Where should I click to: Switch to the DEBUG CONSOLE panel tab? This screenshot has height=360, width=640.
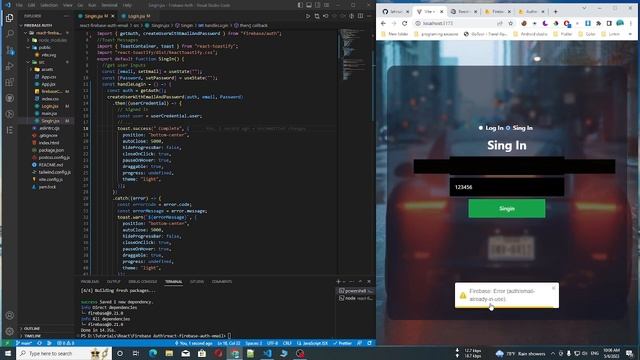coord(142,282)
